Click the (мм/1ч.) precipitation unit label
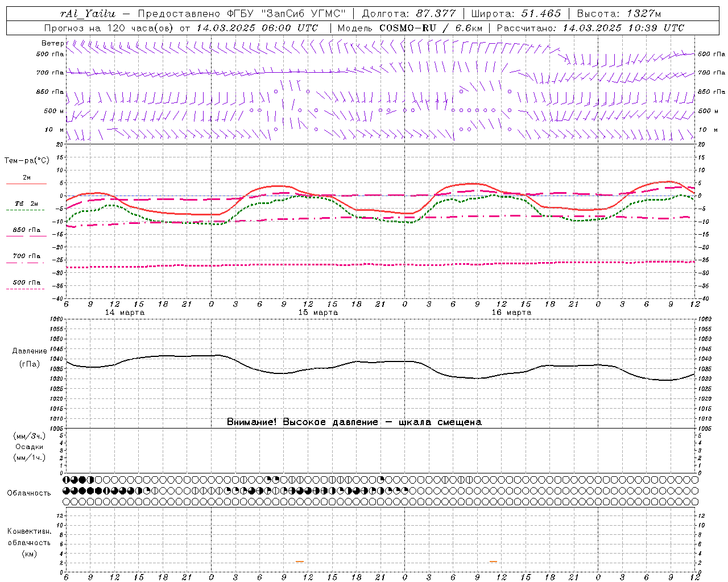Viewport: 728px width, 582px height. [30, 458]
